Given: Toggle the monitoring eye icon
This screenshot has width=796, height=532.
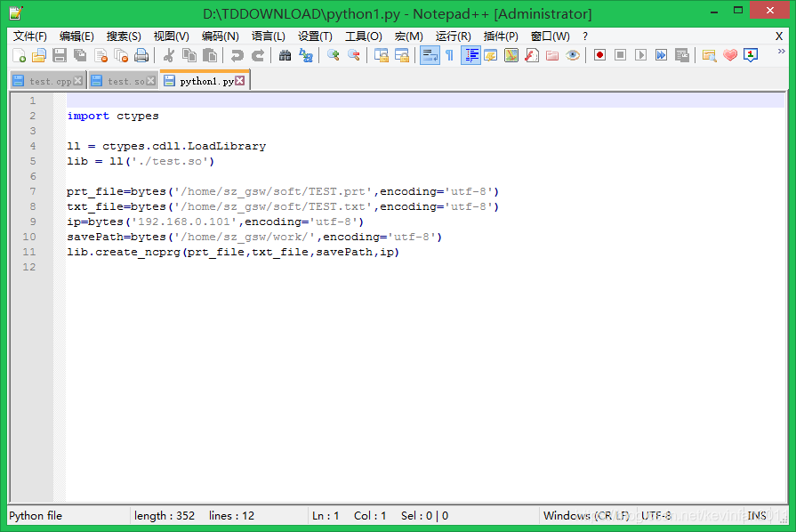Looking at the screenshot, I should (573, 55).
